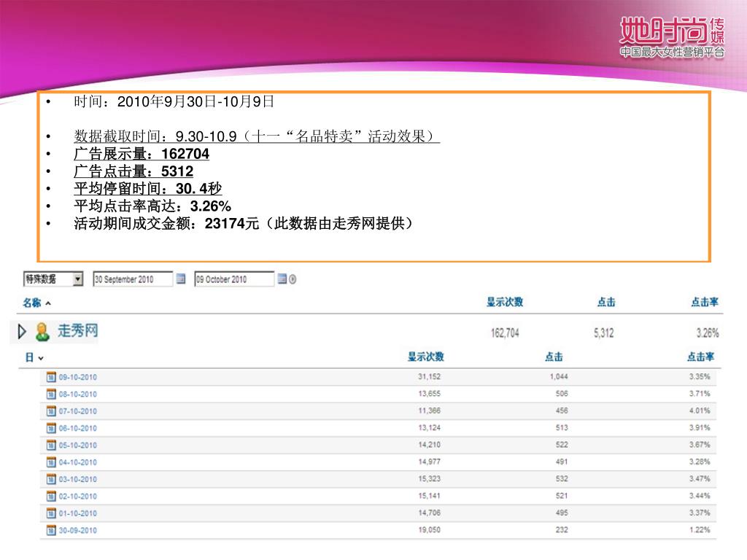This screenshot has height=560, width=747.
Task: Sort by 点击率 in the top header row
Action: pyautogui.click(x=705, y=302)
